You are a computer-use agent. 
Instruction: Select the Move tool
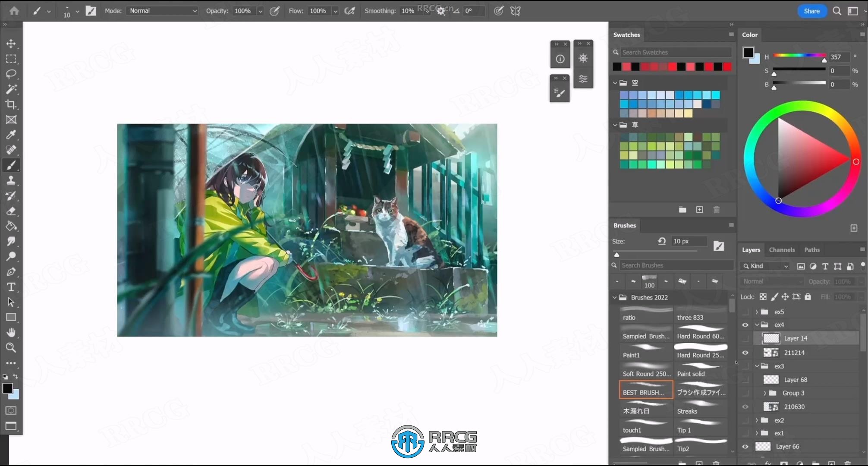pos(11,44)
